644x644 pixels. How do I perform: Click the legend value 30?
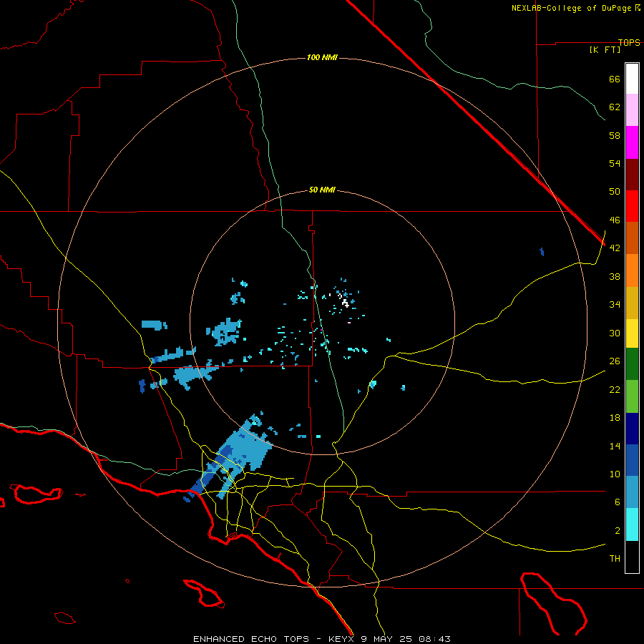615,333
